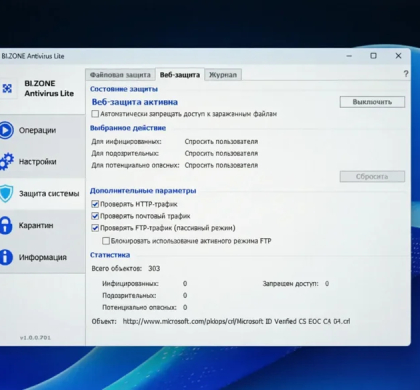Image resolution: width=420 pixels, height=390 pixels.
Task: Click the Инфицированных count value
Action: click(185, 284)
